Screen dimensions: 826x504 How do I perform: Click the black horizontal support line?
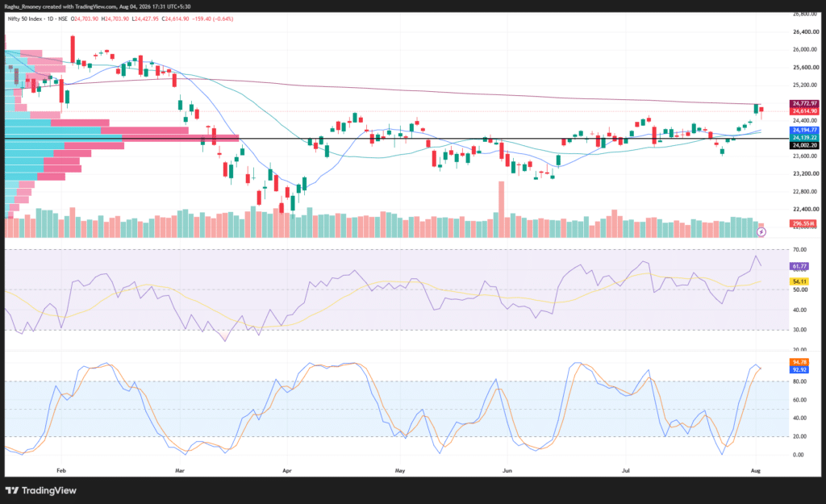[397, 139]
